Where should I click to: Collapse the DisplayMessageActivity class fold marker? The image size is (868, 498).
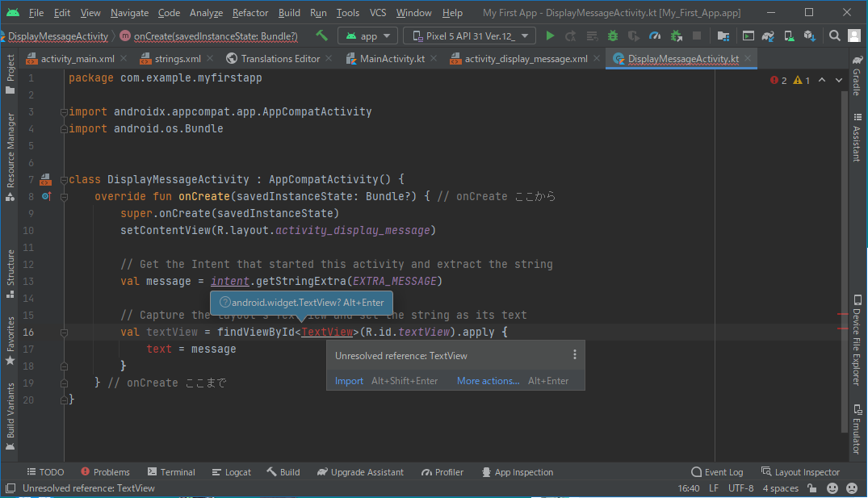[x=64, y=180]
